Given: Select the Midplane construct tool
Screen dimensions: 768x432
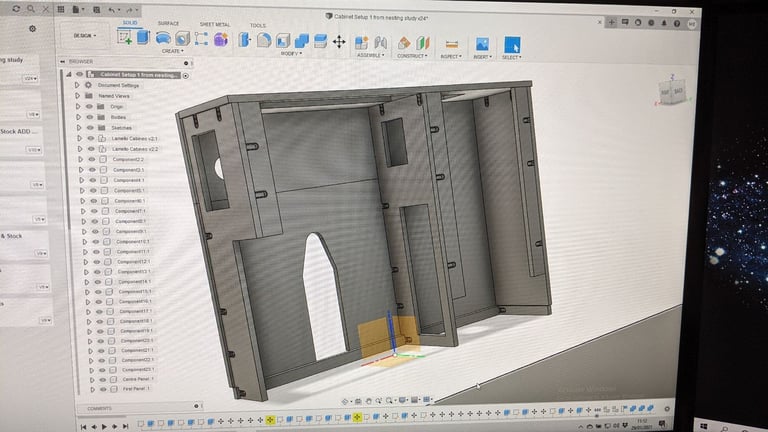Looking at the screenshot, I should [423, 43].
